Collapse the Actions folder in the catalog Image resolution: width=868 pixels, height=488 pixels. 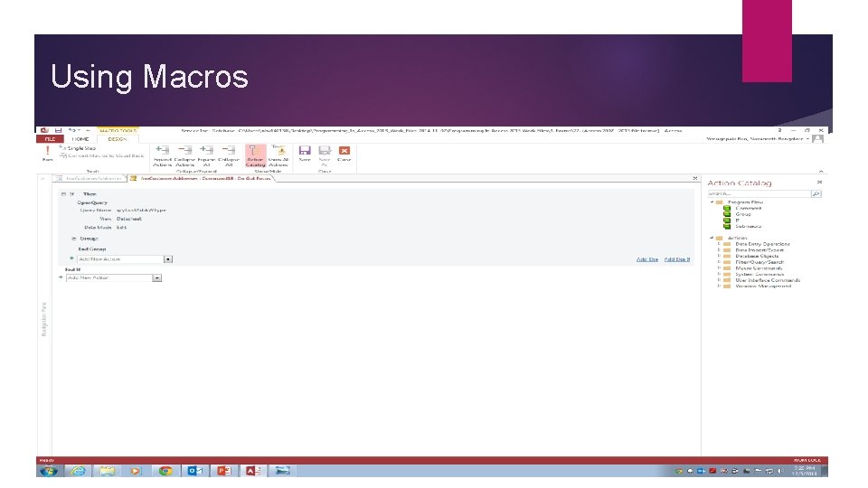click(712, 238)
